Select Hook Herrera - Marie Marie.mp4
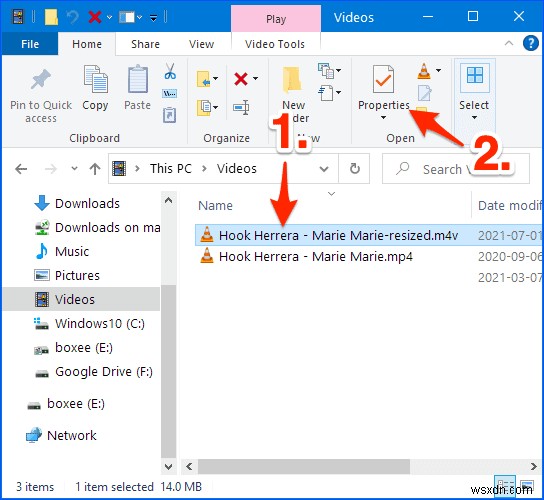This screenshot has height=500, width=544. coord(316,257)
